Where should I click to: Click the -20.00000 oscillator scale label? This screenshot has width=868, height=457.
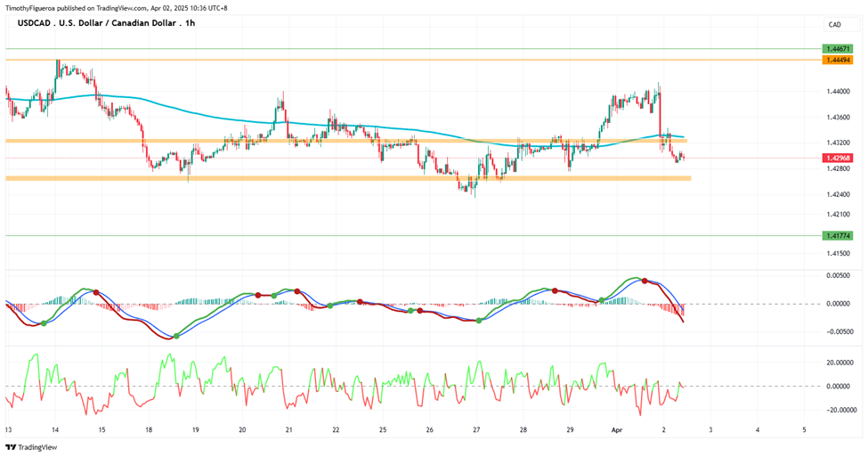coord(837,410)
